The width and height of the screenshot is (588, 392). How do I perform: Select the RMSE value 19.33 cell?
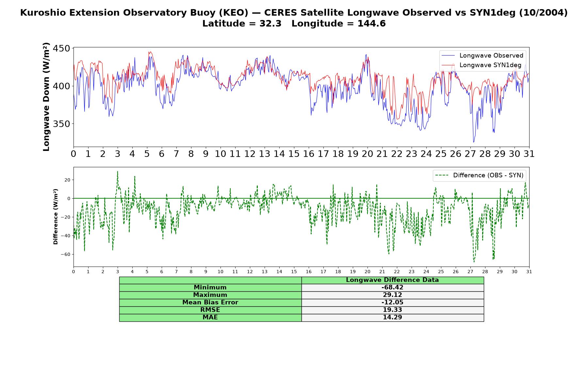(392, 310)
